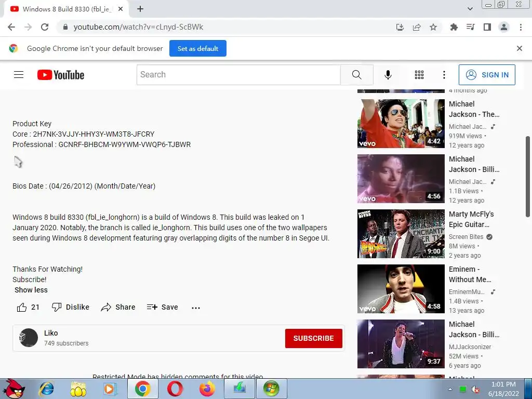
Task: Open Eminem Without Me thumbnail
Action: click(x=401, y=289)
